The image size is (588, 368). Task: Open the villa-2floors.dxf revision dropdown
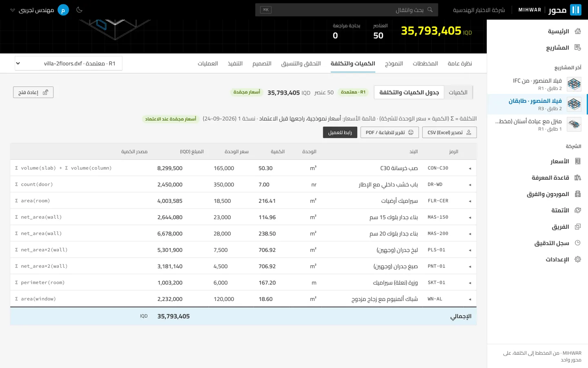[68, 63]
